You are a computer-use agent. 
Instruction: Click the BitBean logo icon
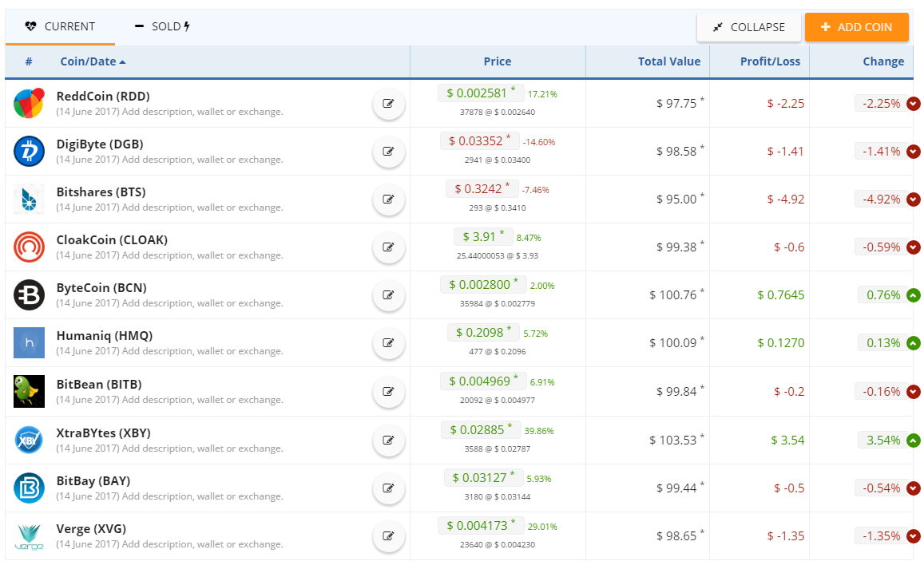(29, 391)
